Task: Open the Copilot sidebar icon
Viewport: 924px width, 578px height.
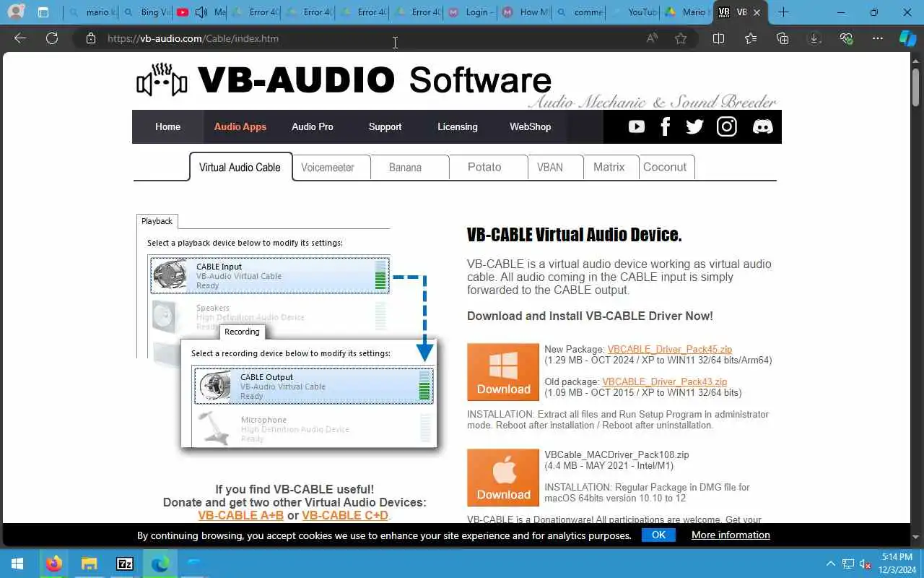Action: tap(907, 38)
